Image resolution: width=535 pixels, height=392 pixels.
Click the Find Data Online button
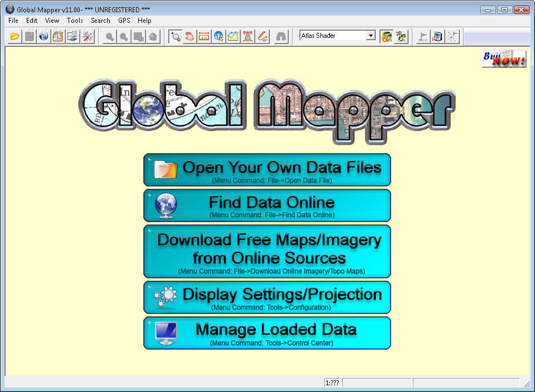pyautogui.click(x=267, y=205)
